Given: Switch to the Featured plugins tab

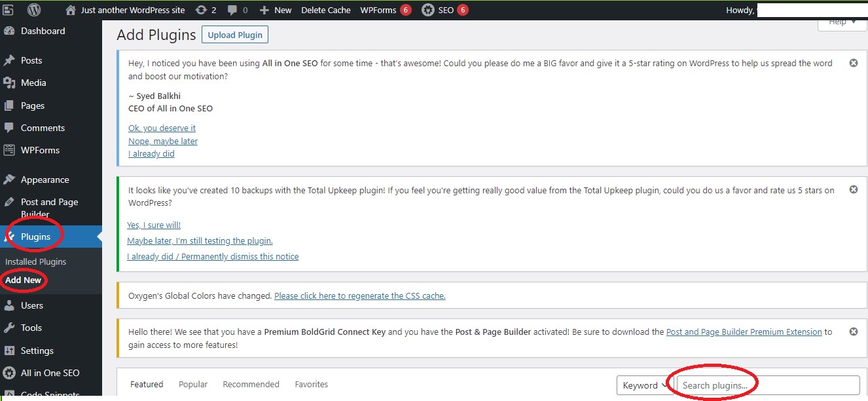Looking at the screenshot, I should coord(147,385).
